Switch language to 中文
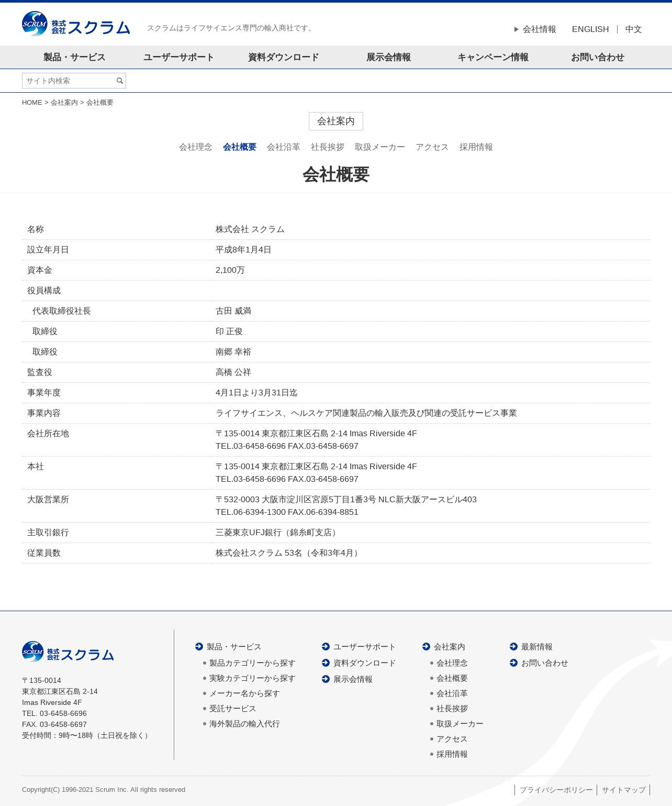This screenshot has height=806, width=672. click(x=634, y=29)
